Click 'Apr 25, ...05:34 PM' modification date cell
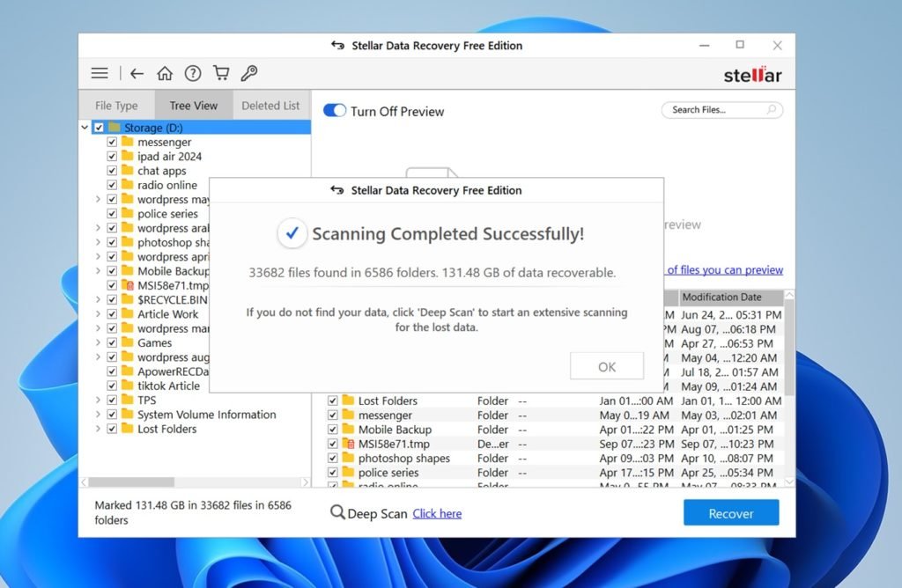 click(x=727, y=473)
